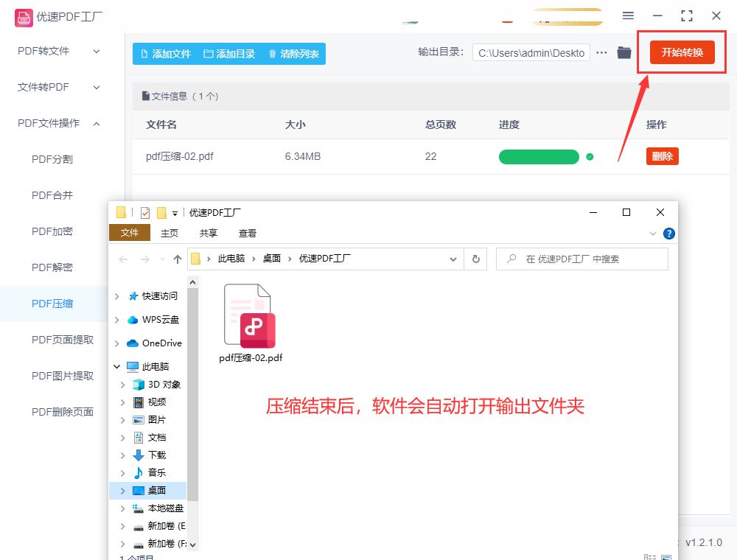This screenshot has width=737, height=560.
Task: Click the search magnifier icon in Explorer
Action: tap(512, 259)
